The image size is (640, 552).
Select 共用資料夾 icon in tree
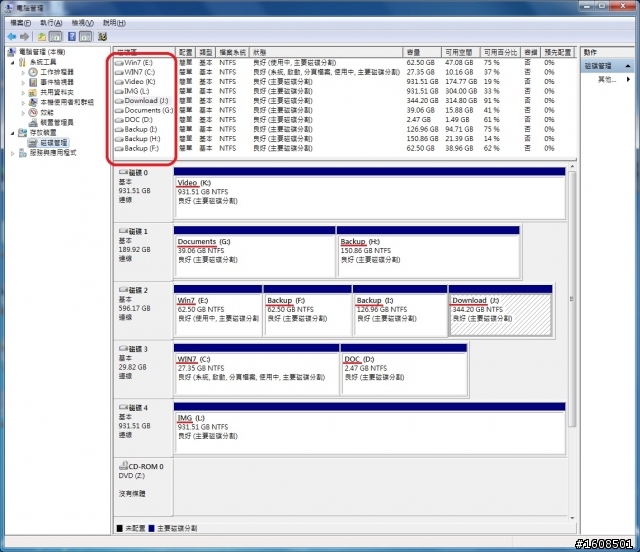(33, 92)
